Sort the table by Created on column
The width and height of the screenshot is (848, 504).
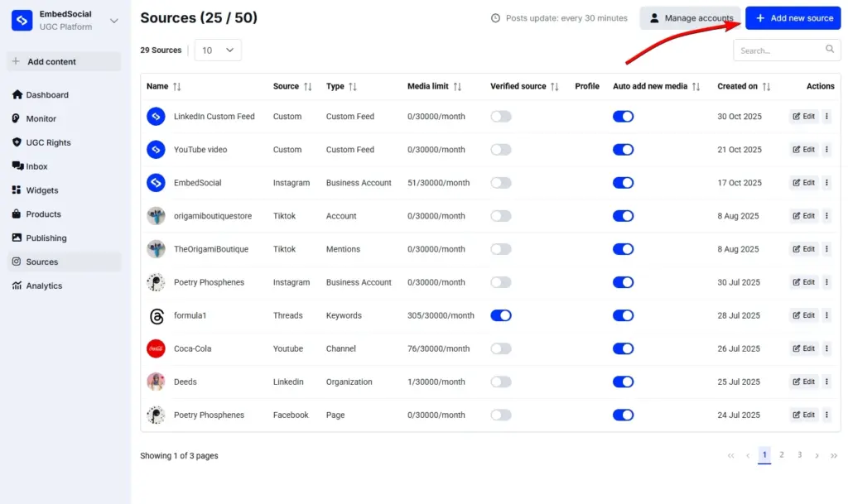(x=764, y=86)
